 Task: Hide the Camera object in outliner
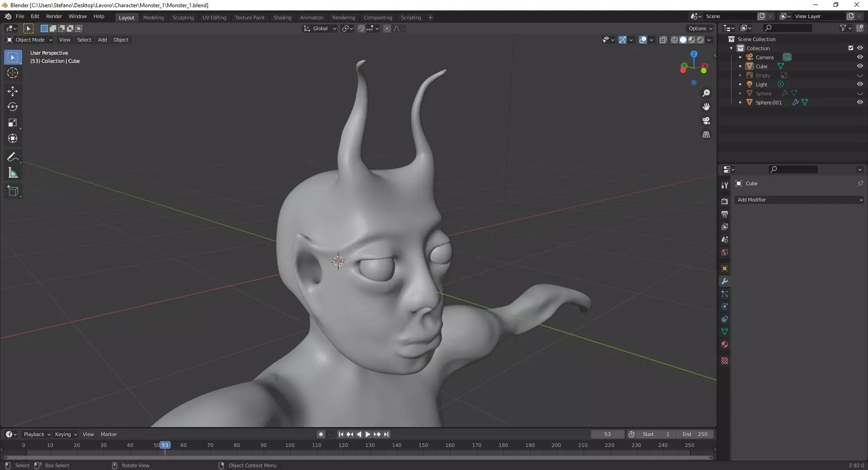(x=860, y=57)
